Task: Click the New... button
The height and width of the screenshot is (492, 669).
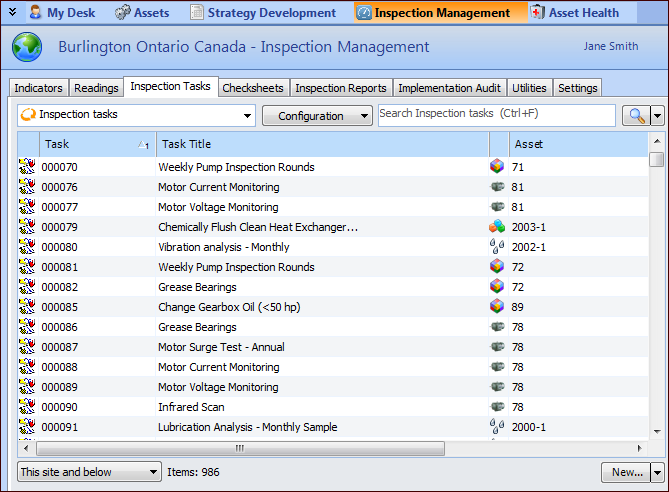Action: (626, 472)
